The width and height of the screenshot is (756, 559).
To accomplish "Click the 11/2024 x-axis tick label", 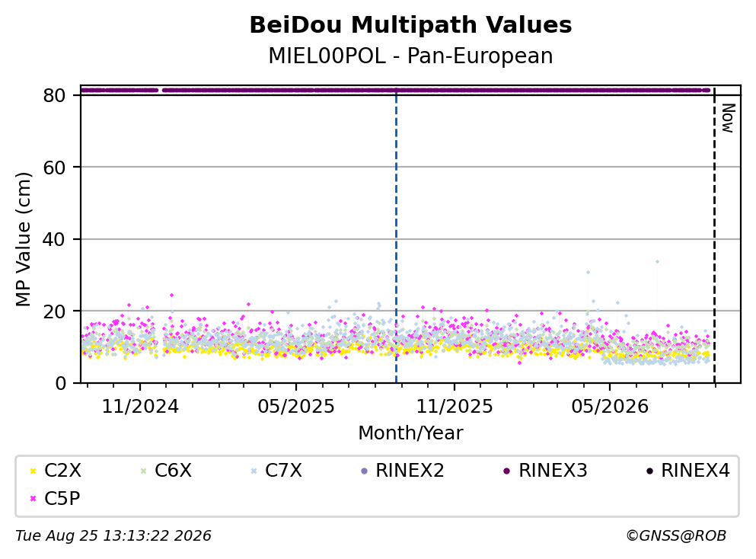I will point(140,407).
